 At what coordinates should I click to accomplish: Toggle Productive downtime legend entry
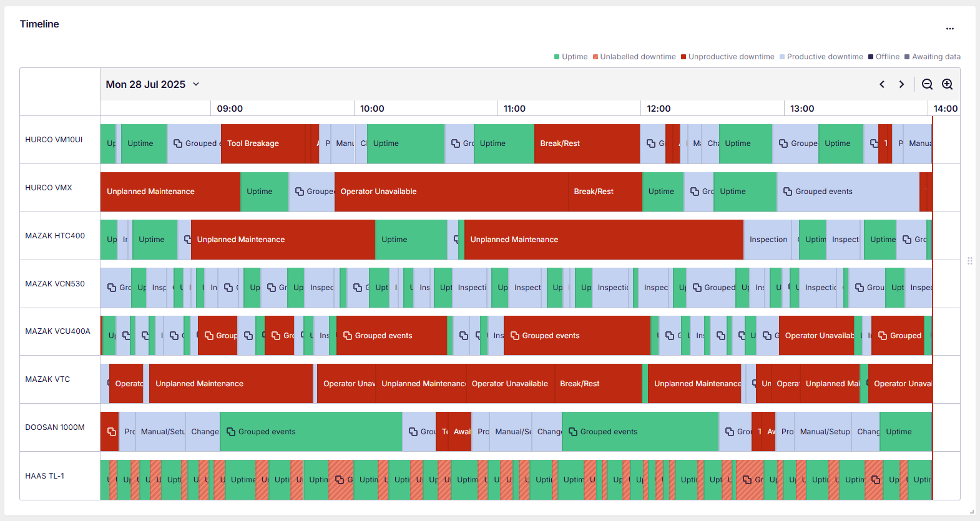[821, 57]
